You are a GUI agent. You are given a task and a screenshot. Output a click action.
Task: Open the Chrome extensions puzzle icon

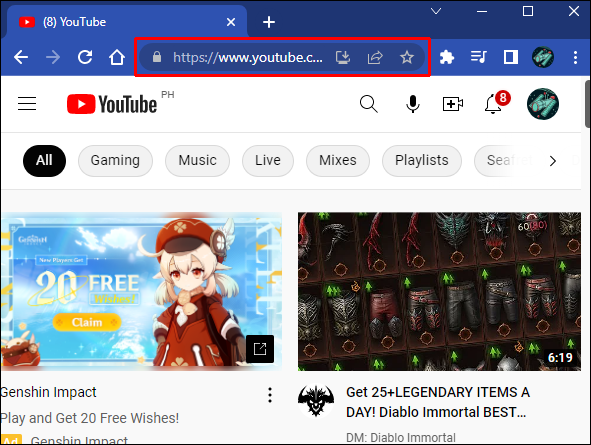tap(447, 57)
